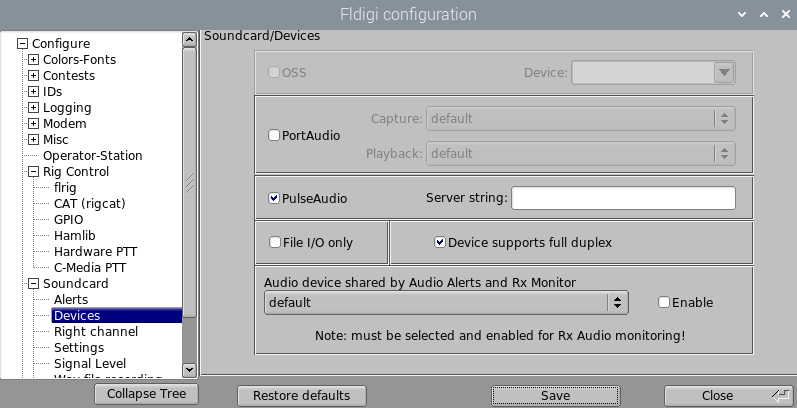The image size is (797, 408).
Task: Tick the Enable checkbox for audio alerts
Action: (x=664, y=302)
